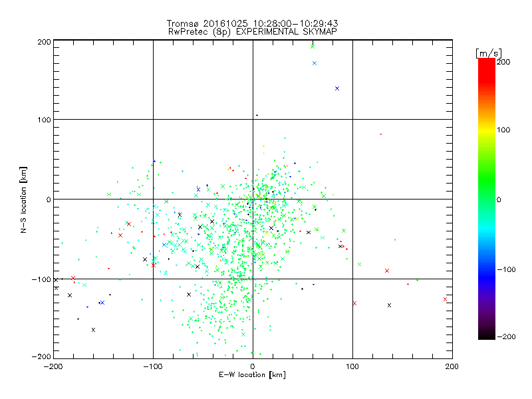
Task: Click the X-axis tick label '-100'
Action: (x=153, y=366)
